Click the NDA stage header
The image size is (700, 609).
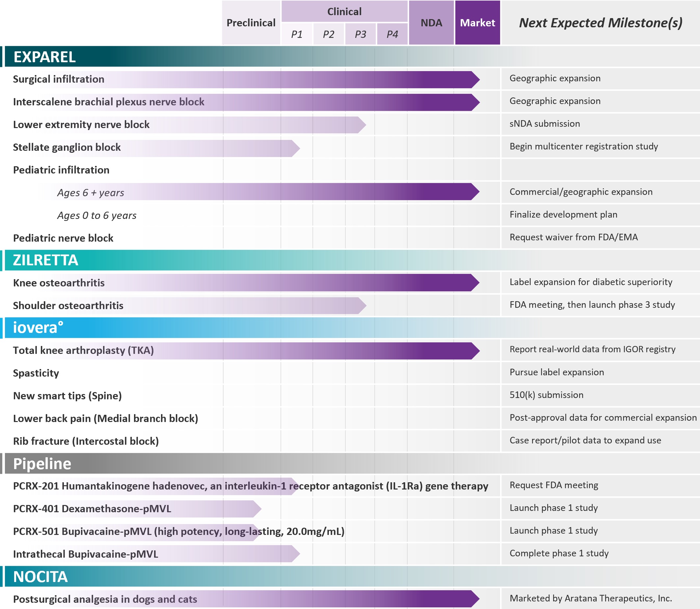click(x=431, y=23)
